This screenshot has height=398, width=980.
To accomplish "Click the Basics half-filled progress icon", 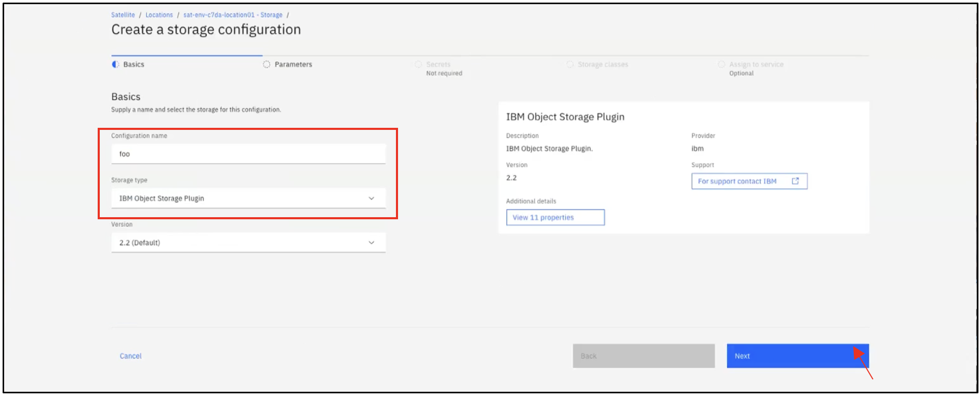I will coord(115,64).
